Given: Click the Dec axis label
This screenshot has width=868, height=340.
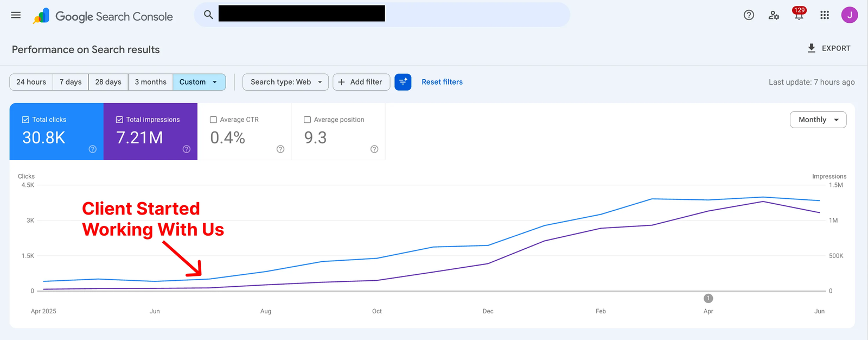Looking at the screenshot, I should (488, 311).
